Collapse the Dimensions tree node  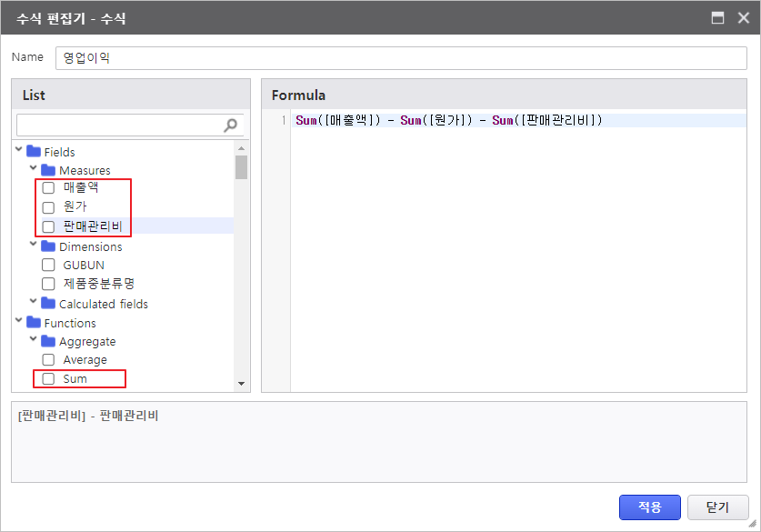pyautogui.click(x=33, y=244)
